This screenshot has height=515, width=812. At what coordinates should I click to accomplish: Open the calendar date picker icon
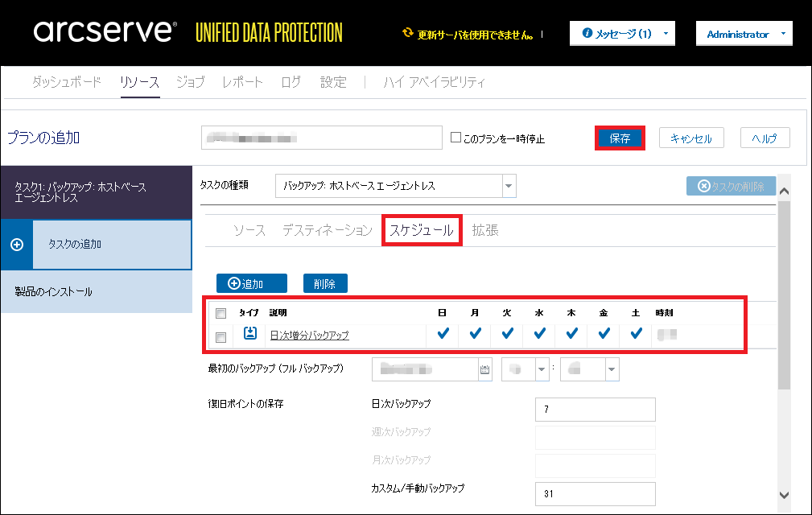pos(484,369)
